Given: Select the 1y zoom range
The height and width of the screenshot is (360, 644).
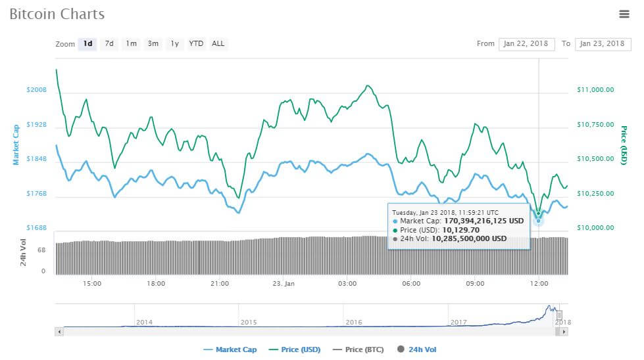Looking at the screenshot, I should tap(175, 43).
